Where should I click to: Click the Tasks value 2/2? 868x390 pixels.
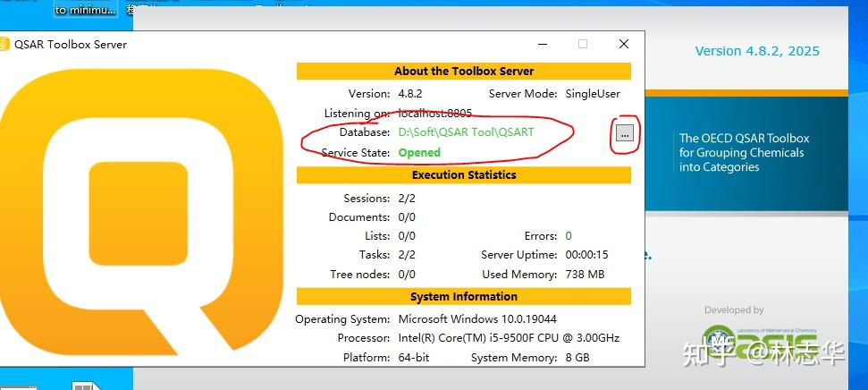pos(407,255)
